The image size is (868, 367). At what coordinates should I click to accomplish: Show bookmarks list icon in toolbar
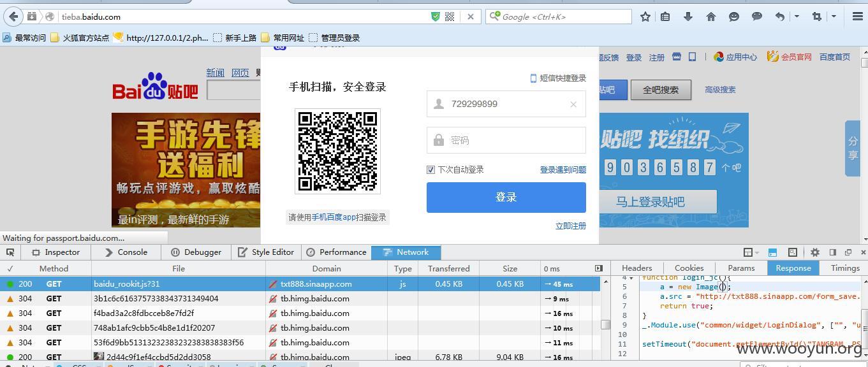(x=665, y=17)
